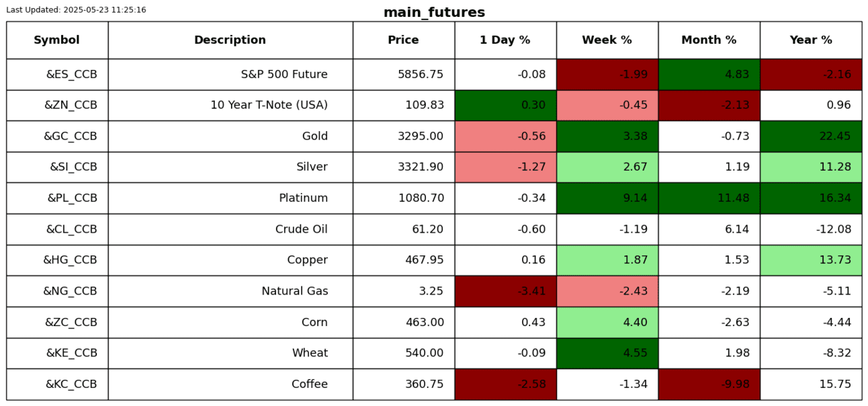Select the &ES_CCB symbol cell
This screenshot has width=868, height=406.
pos(71,75)
